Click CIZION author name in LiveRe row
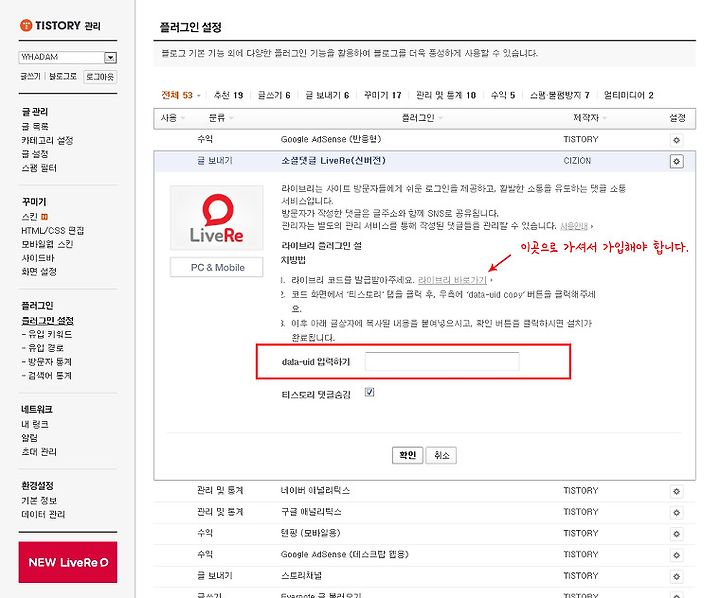Viewport: 720px width, 598px height. pyautogui.click(x=577, y=161)
